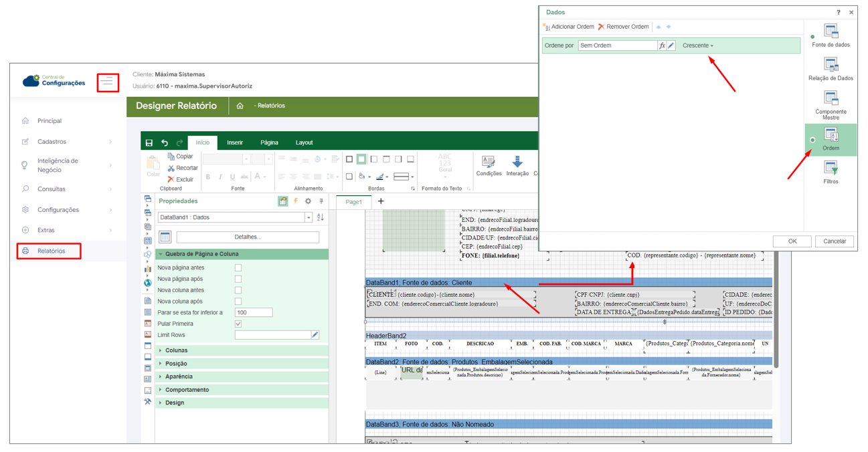868x452 pixels.
Task: Enable the Nova página antes checkbox
Action: coord(238,267)
